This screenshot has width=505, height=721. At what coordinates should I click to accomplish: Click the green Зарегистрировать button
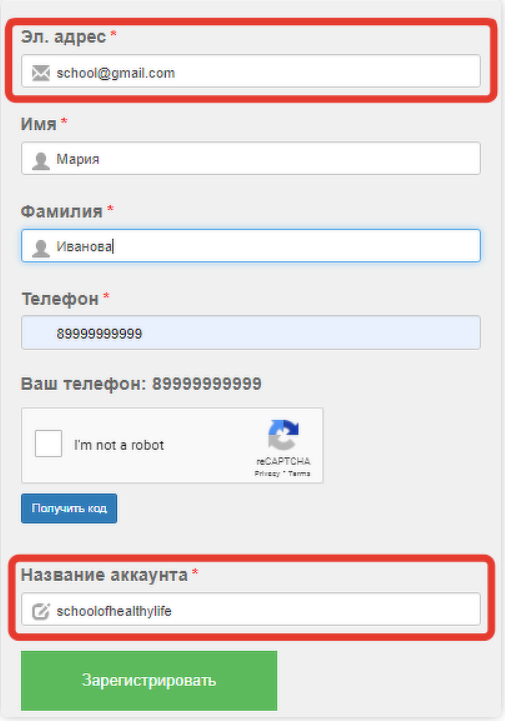click(149, 681)
